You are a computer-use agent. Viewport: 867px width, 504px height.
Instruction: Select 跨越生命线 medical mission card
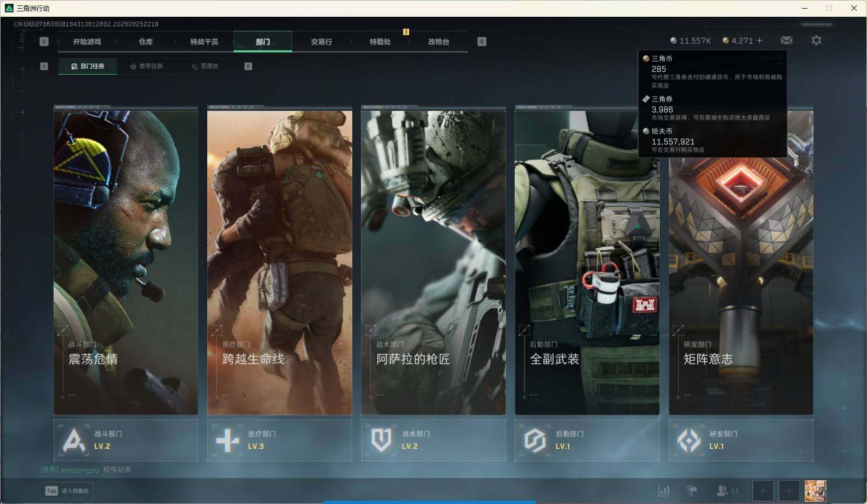tap(280, 261)
